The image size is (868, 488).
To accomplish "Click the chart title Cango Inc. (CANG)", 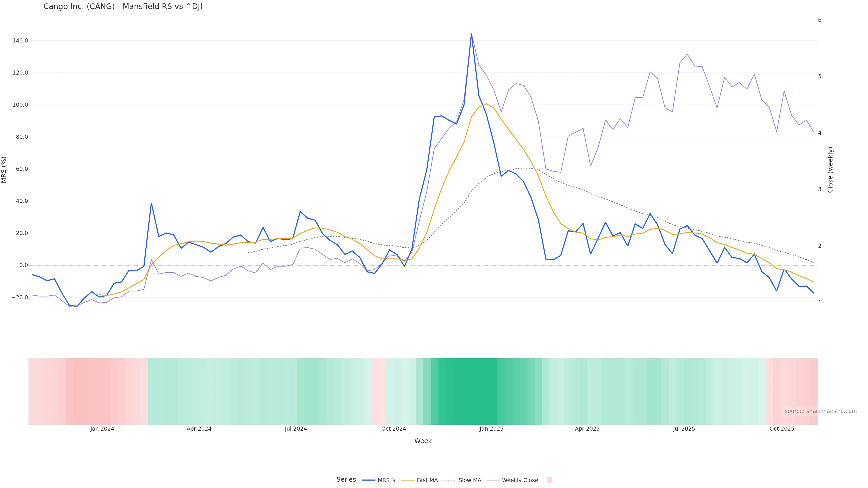I will (x=123, y=6).
